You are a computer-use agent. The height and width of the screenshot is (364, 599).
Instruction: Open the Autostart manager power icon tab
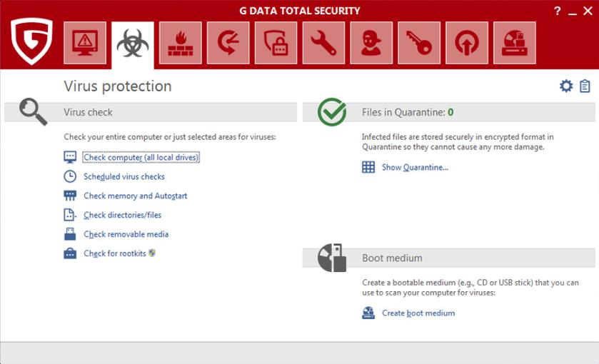(x=467, y=43)
